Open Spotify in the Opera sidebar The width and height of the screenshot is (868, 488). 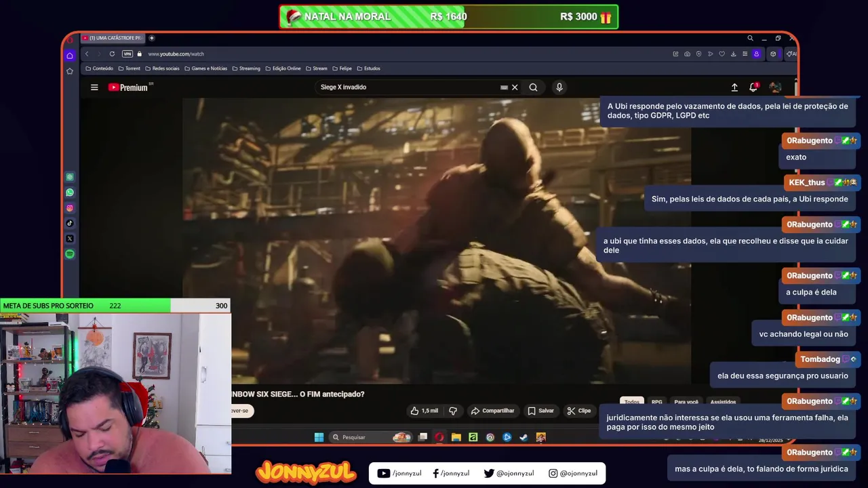pyautogui.click(x=70, y=254)
